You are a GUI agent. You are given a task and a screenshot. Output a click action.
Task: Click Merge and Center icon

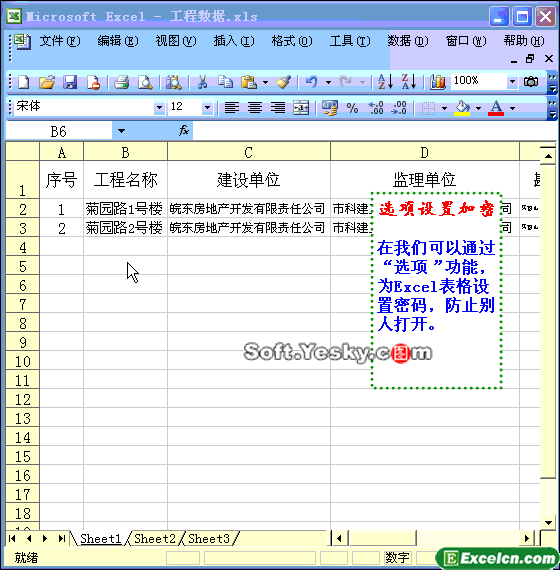301,108
